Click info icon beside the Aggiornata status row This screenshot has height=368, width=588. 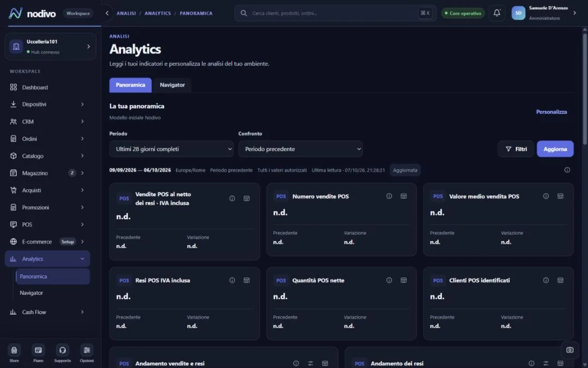point(567,170)
